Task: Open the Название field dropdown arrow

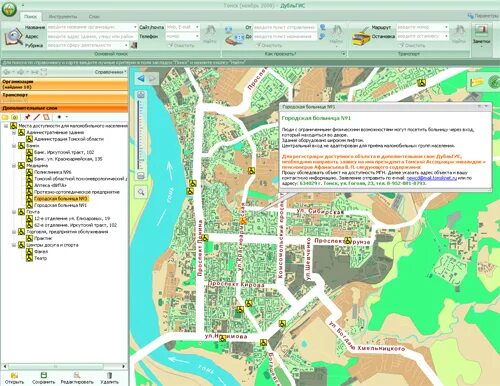Action: point(135,27)
